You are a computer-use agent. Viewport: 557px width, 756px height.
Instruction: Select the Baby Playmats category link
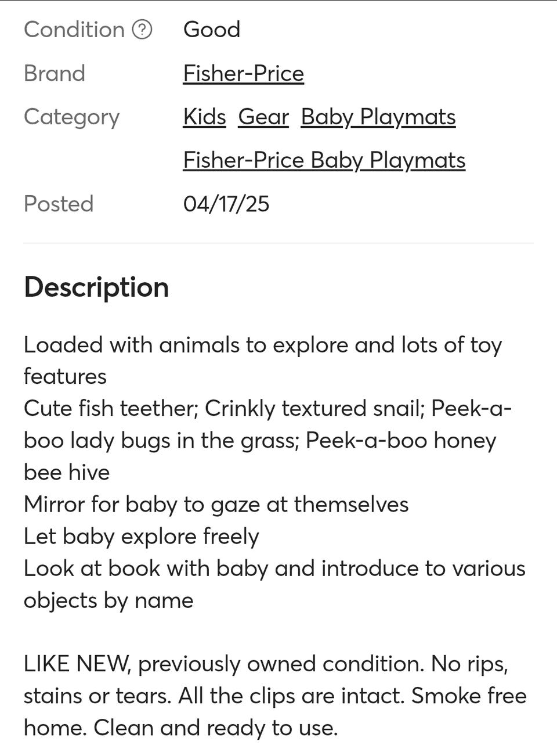click(378, 117)
